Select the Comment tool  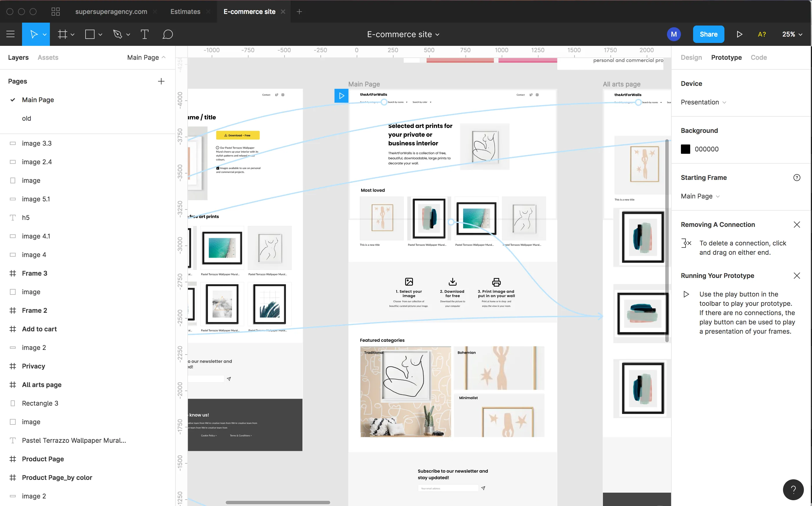coord(168,34)
